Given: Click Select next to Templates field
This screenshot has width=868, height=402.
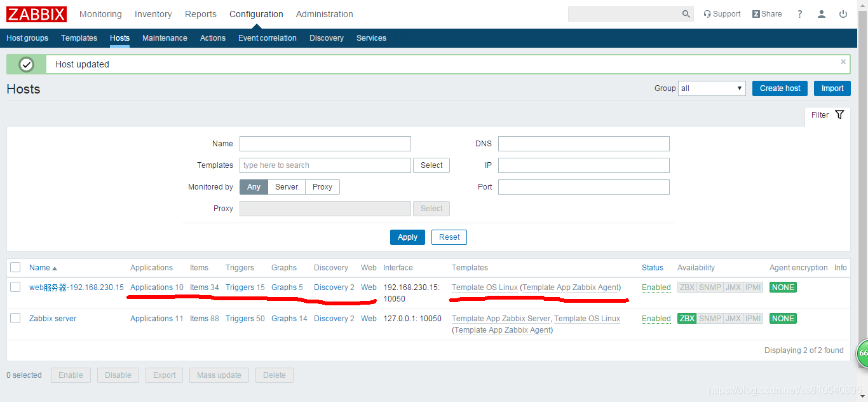Looking at the screenshot, I should click(x=431, y=165).
